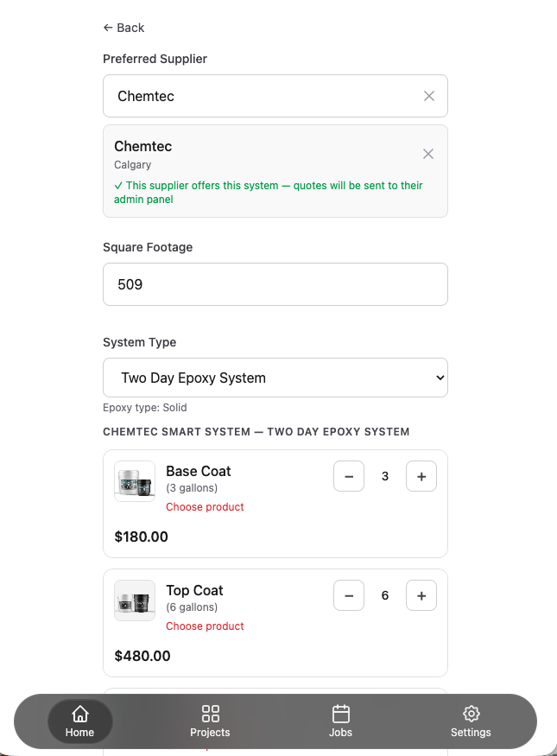This screenshot has height=756, width=557.
Task: Dismiss the Chemtec Calgary supplier card
Action: 428,154
